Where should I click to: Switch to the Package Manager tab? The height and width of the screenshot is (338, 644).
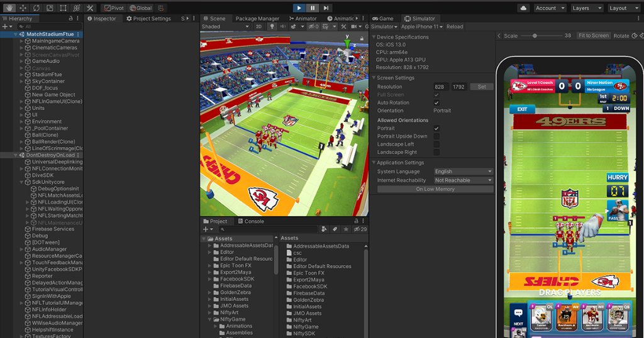pyautogui.click(x=257, y=18)
